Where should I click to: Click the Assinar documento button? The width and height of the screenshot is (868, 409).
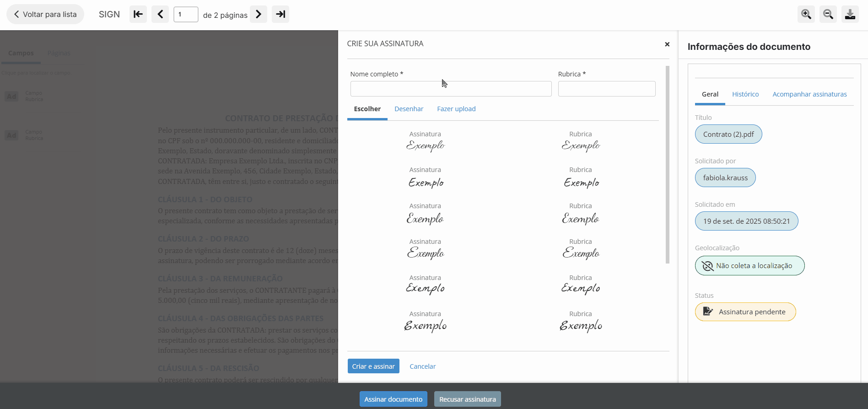pos(394,399)
